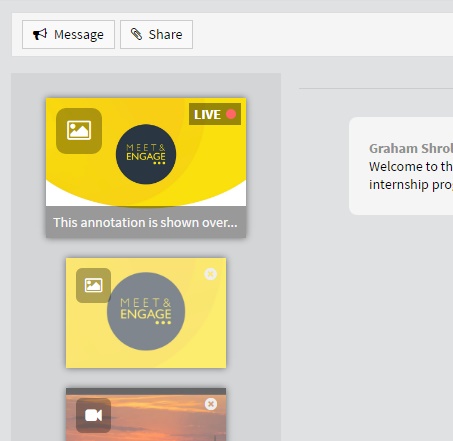Click the megaphone icon in Message
Screen dimensions: 453x441
pos(40,34)
